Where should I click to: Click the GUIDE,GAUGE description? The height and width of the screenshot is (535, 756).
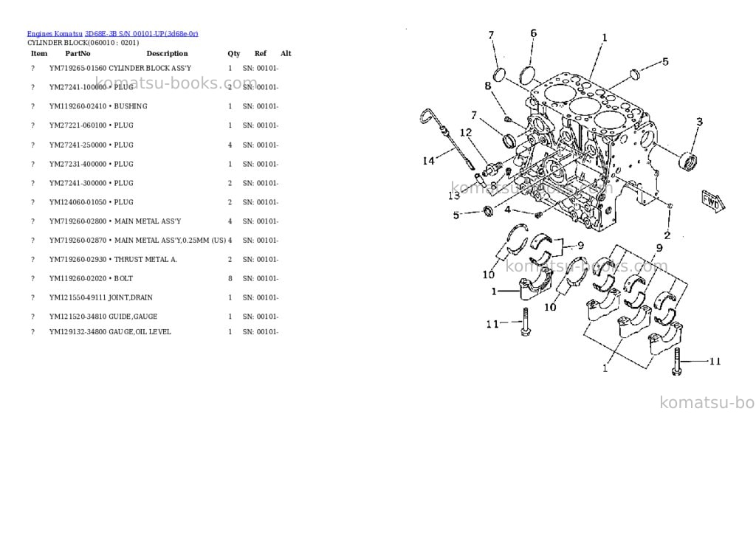[x=133, y=317]
